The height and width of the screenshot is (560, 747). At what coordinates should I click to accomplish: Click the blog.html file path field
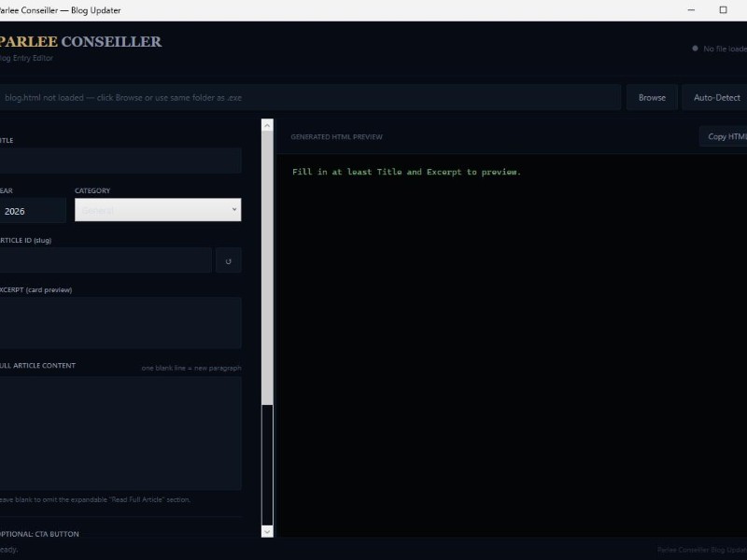click(x=310, y=98)
